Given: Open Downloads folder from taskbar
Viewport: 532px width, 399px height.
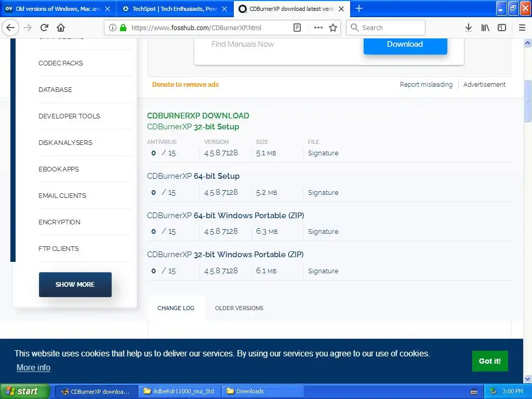Looking at the screenshot, I should [x=262, y=391].
